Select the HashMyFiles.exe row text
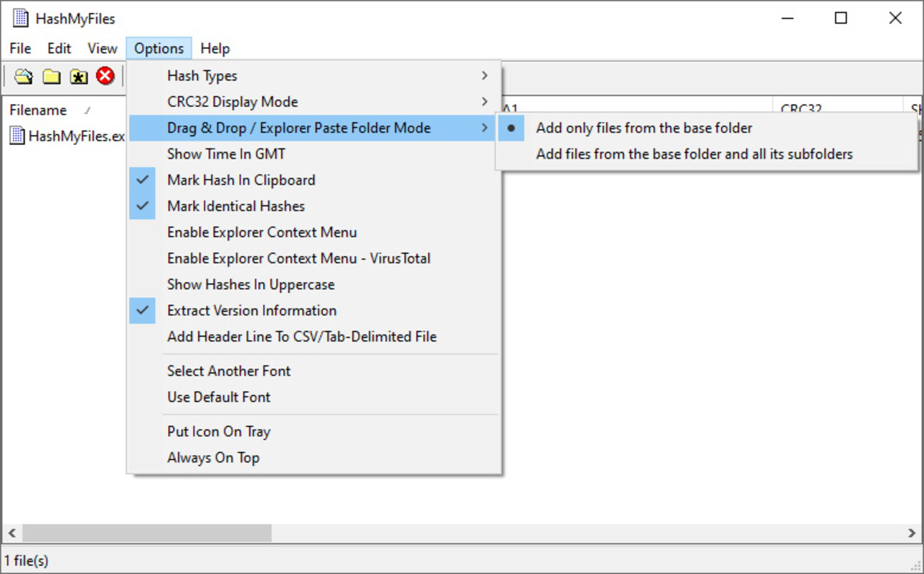Image resolution: width=924 pixels, height=574 pixels. (x=77, y=136)
